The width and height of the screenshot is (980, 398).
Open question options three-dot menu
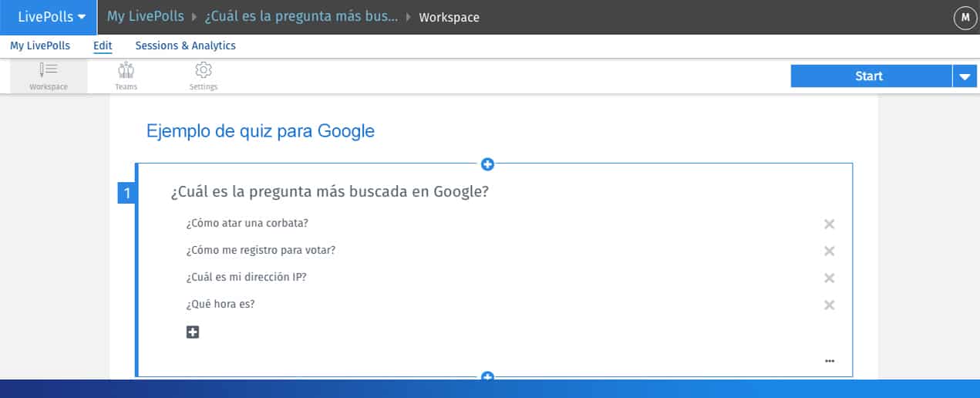click(830, 360)
